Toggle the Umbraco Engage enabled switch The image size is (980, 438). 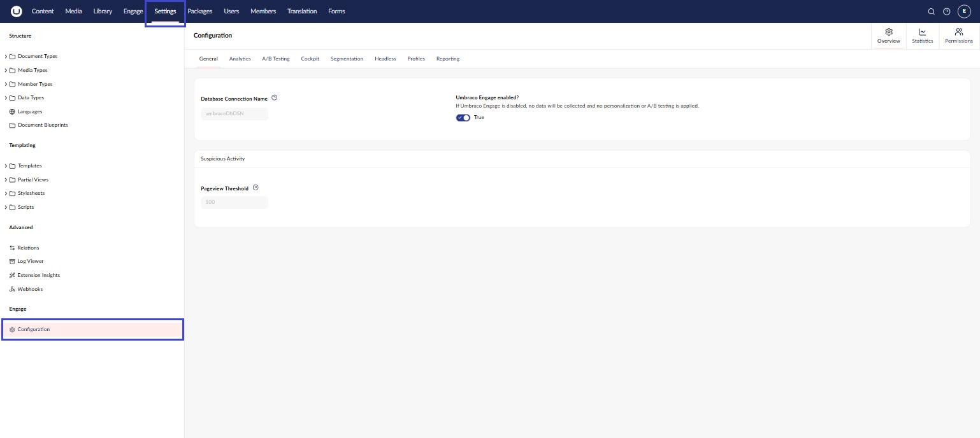click(463, 118)
